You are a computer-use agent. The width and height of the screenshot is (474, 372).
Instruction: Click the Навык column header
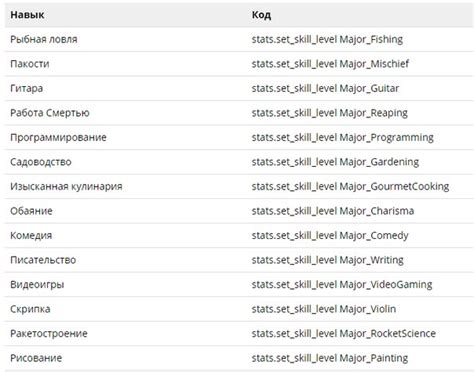click(27, 15)
